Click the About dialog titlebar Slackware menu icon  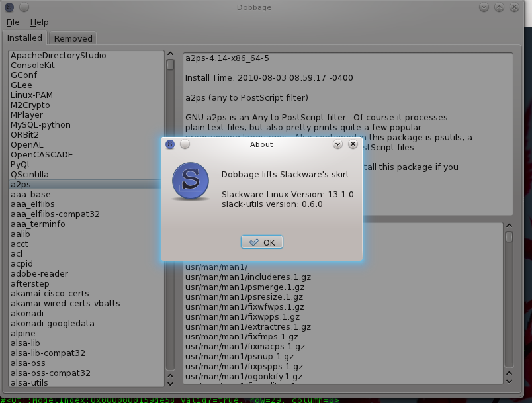coord(170,144)
